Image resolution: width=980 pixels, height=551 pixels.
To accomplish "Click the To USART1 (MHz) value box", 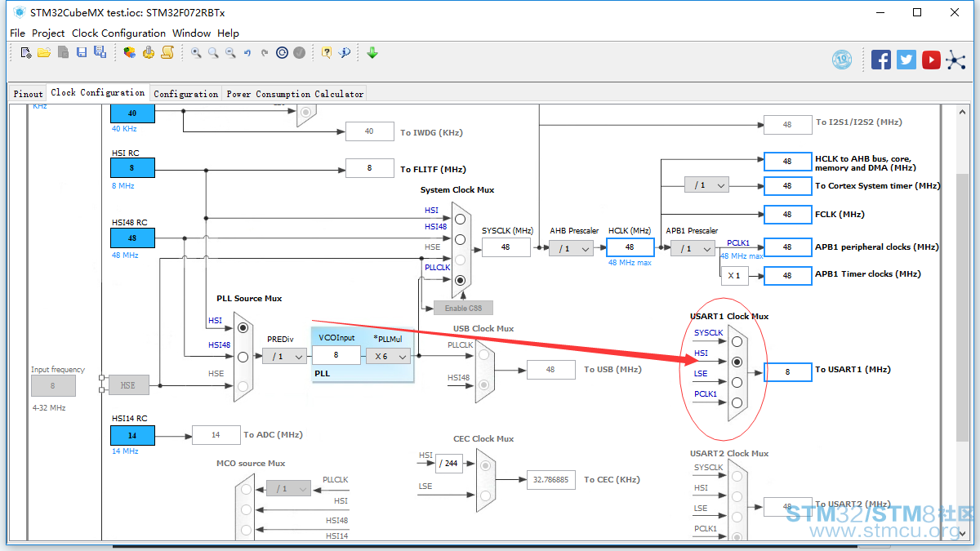I will point(787,372).
